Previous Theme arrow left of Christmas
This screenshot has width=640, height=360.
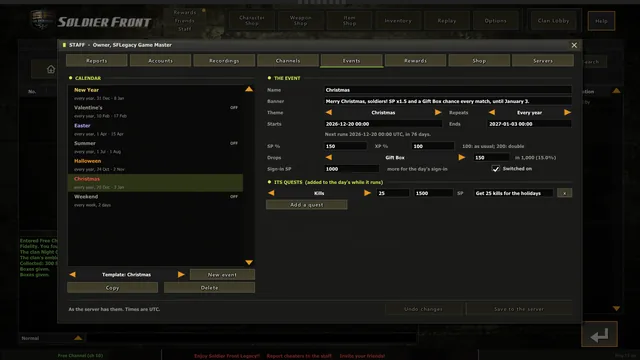329,112
